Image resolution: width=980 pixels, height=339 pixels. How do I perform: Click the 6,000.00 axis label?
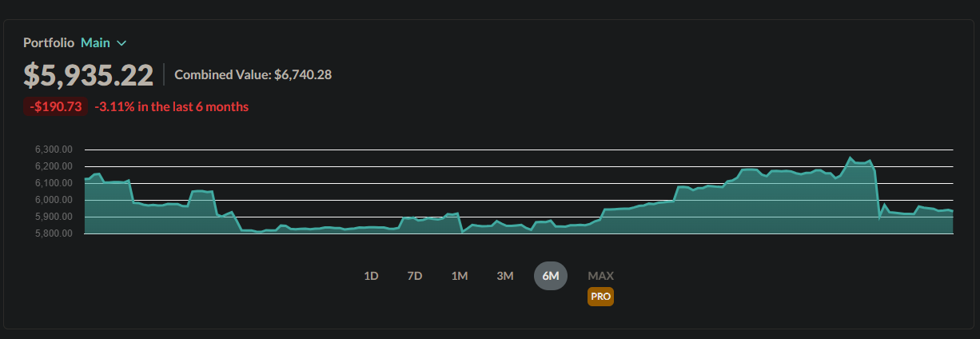pos(54,200)
